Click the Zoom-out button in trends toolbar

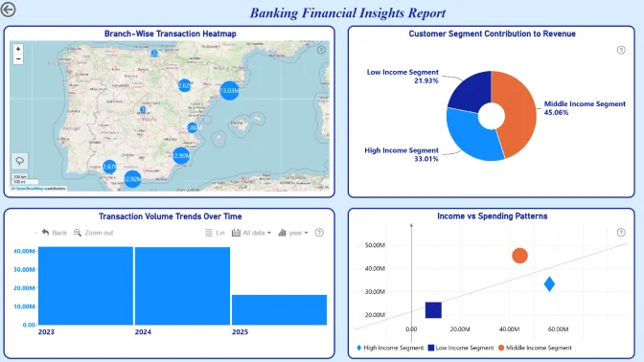pos(93,233)
